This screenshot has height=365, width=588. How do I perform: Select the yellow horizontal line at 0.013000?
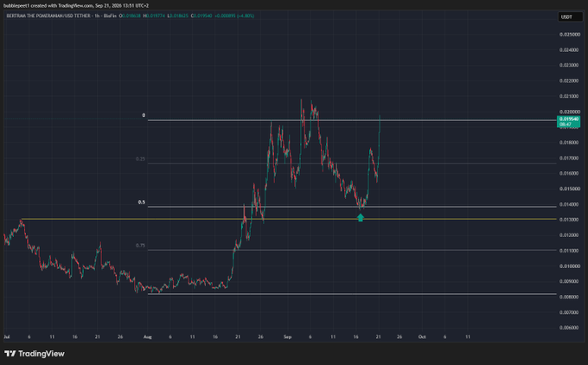pyautogui.click(x=289, y=219)
